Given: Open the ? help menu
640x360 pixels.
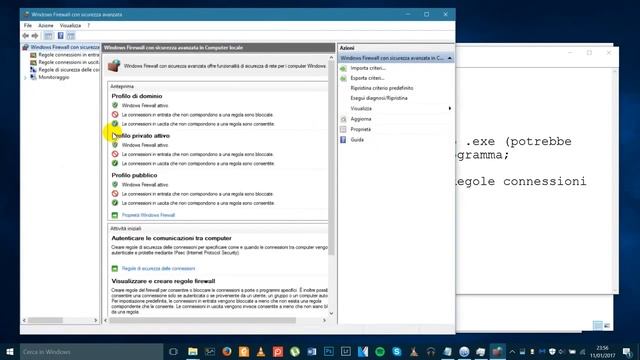Looking at the screenshot, I should point(89,25).
